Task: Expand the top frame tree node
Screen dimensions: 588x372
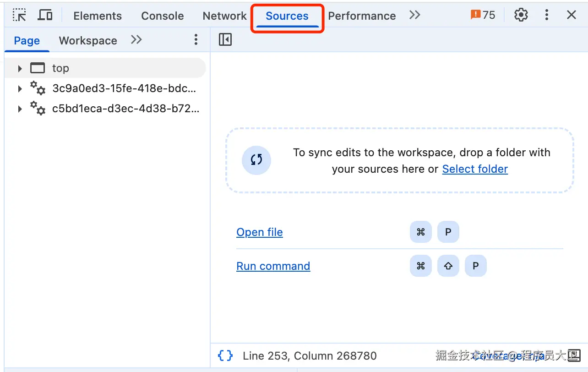Action: tap(20, 68)
